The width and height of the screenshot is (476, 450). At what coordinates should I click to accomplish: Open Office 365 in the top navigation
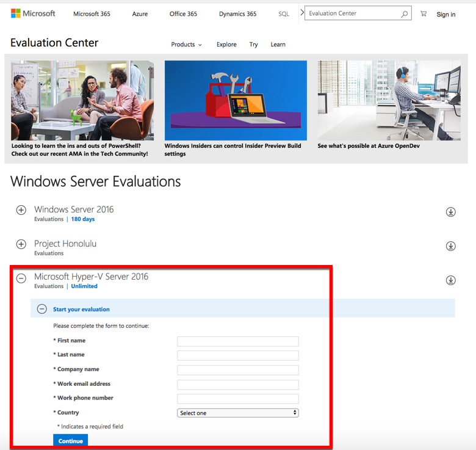(x=183, y=14)
